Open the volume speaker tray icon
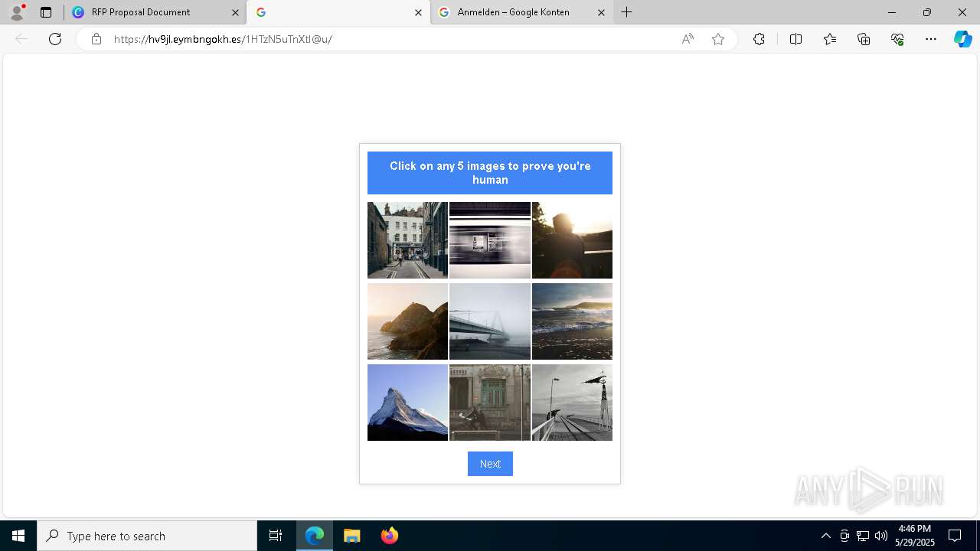The width and height of the screenshot is (980, 551). coord(881,536)
